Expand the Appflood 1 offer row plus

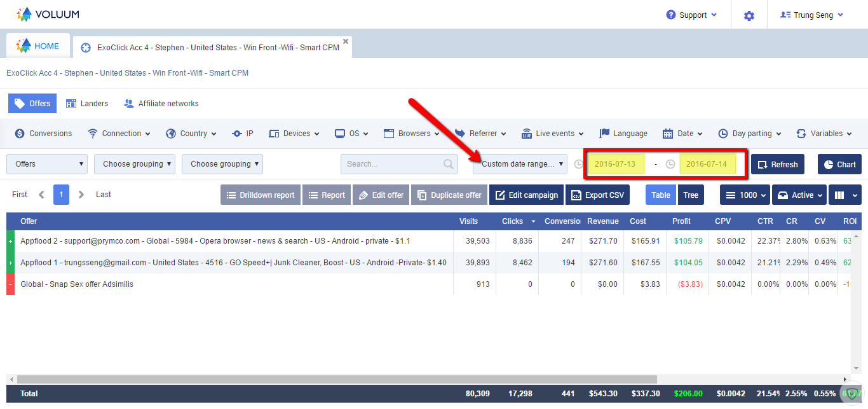[x=10, y=263]
